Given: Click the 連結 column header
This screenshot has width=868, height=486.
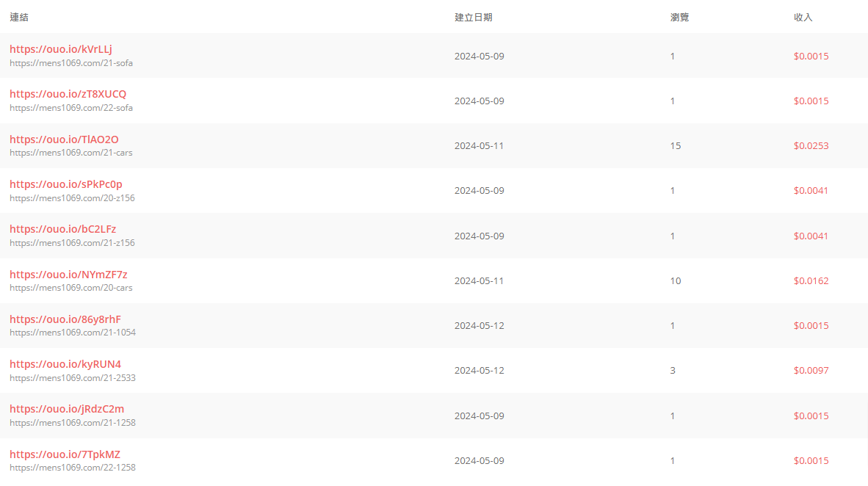Looking at the screenshot, I should (x=19, y=17).
